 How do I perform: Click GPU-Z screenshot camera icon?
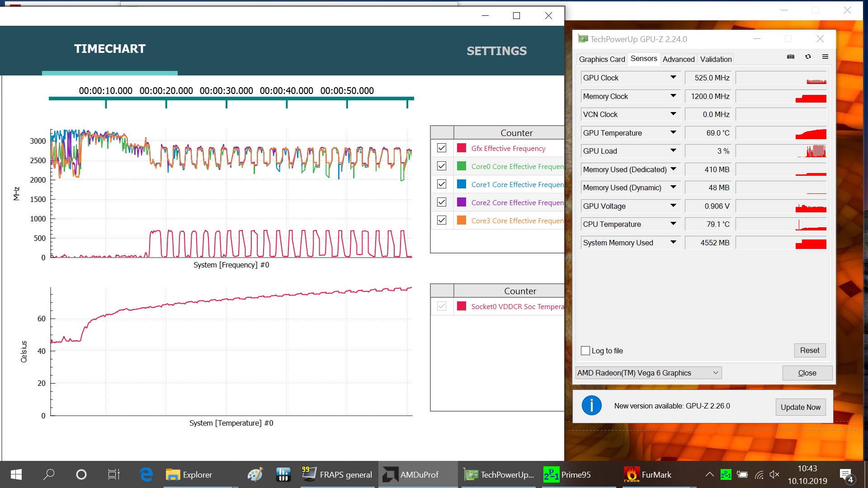[x=791, y=56]
